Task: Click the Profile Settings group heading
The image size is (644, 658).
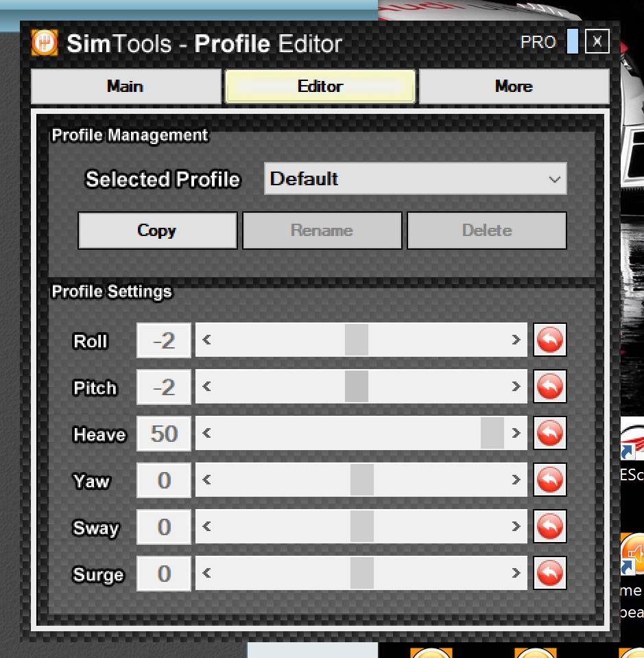Action: [x=112, y=291]
